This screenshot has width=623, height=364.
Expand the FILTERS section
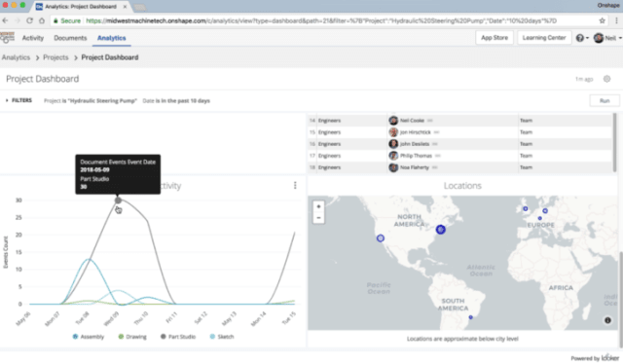click(x=18, y=100)
